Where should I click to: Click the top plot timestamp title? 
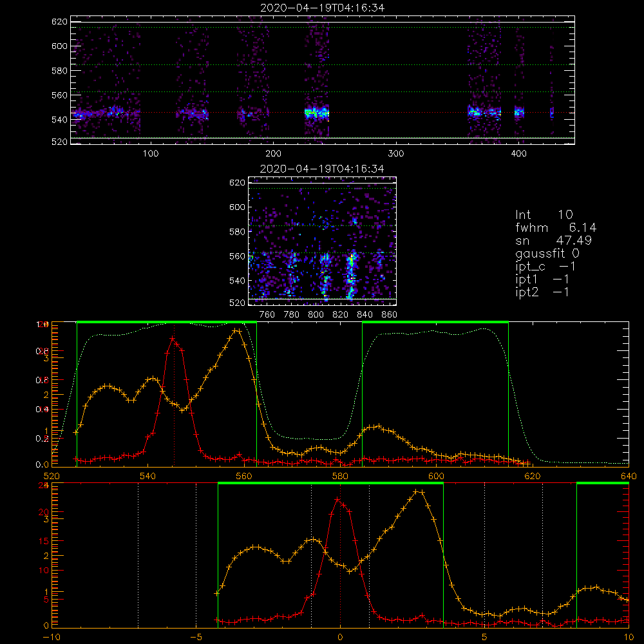coord(323,8)
